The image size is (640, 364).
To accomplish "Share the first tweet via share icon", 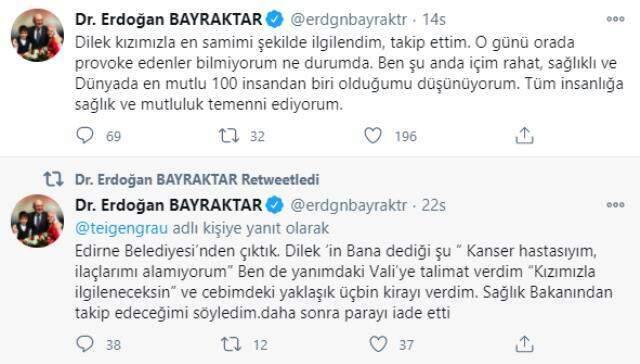I will (524, 135).
